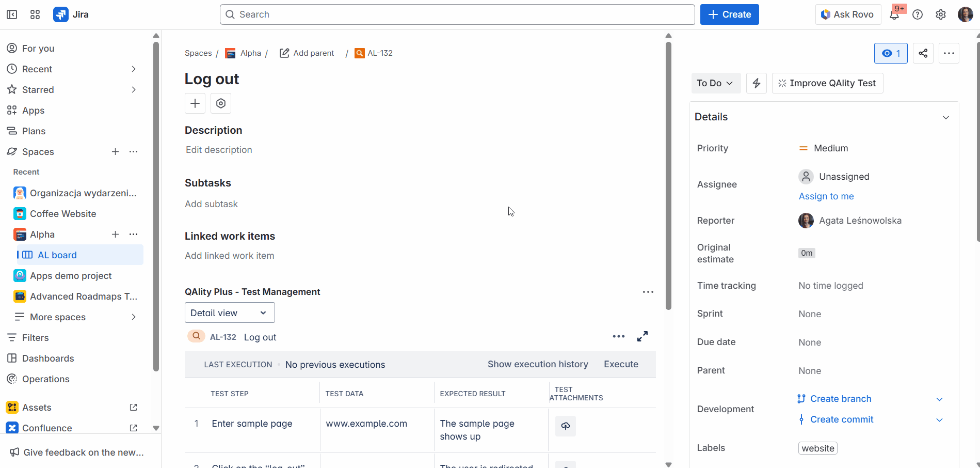Click the Ask Rovo button
The image size is (980, 468).
click(847, 14)
